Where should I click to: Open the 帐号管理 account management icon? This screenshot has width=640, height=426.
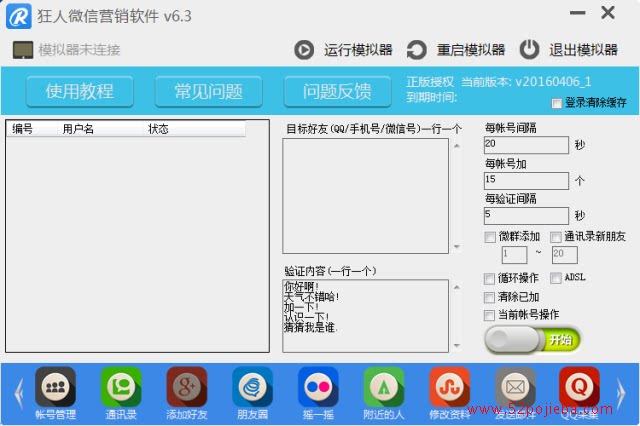pyautogui.click(x=55, y=386)
